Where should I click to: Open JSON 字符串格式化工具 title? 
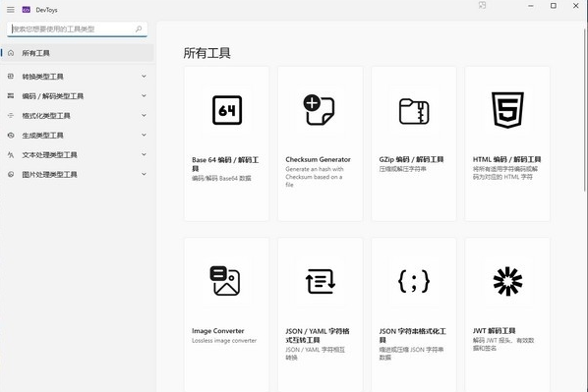pos(413,335)
